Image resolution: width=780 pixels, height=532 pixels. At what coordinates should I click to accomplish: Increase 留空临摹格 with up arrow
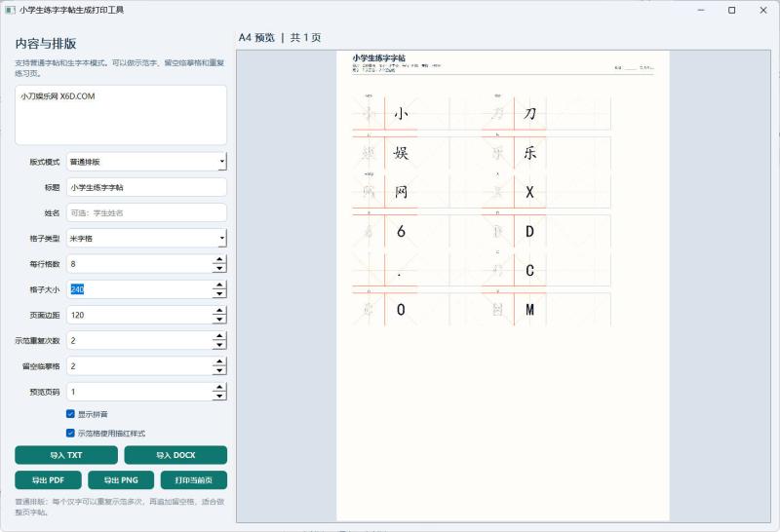[x=218, y=361]
